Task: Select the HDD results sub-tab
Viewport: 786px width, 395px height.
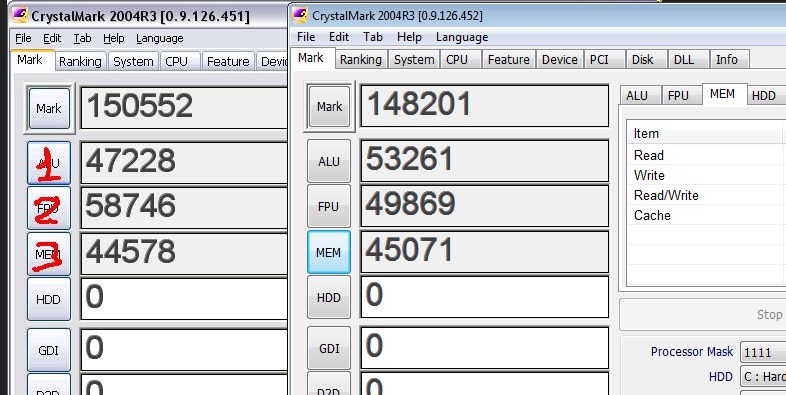Action: point(764,95)
